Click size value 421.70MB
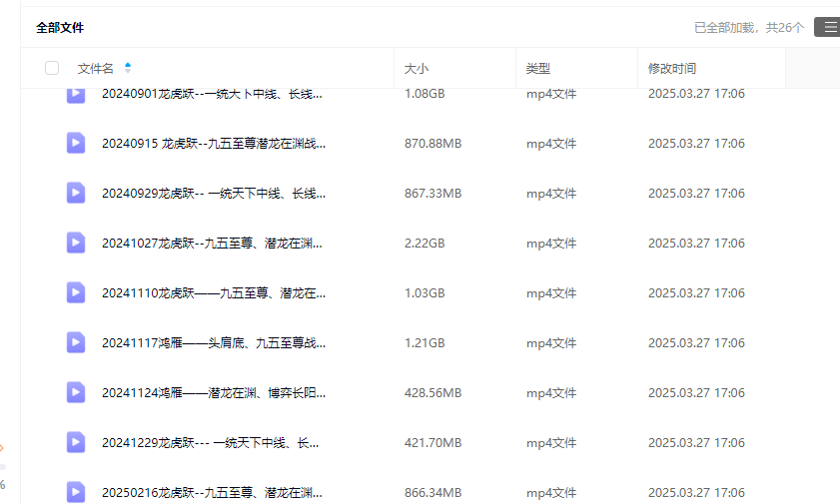840x504 pixels. point(432,443)
